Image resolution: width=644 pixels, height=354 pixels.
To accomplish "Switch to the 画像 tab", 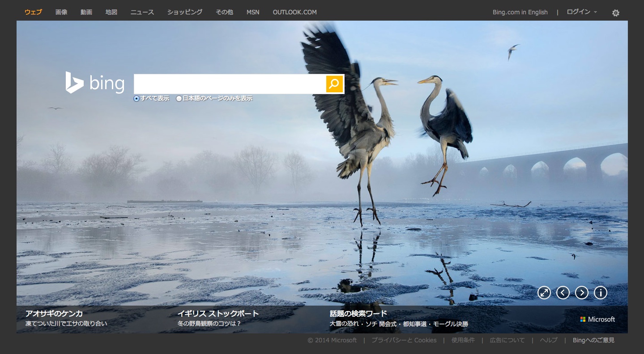I will pyautogui.click(x=61, y=12).
